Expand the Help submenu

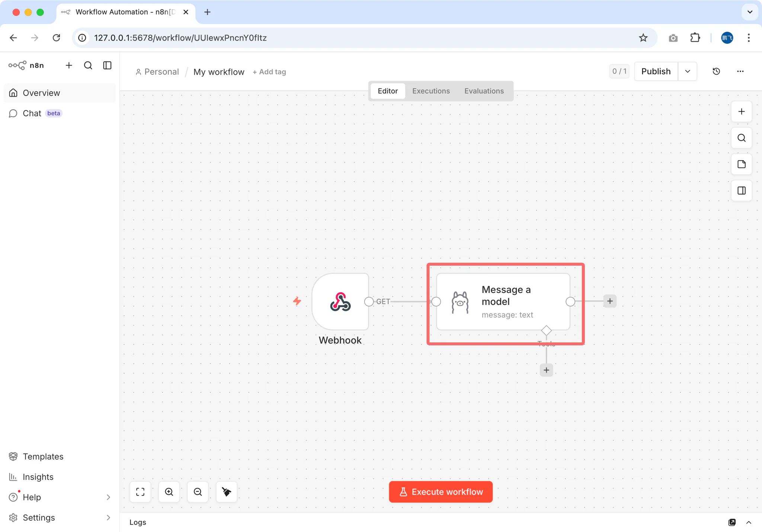coord(108,497)
